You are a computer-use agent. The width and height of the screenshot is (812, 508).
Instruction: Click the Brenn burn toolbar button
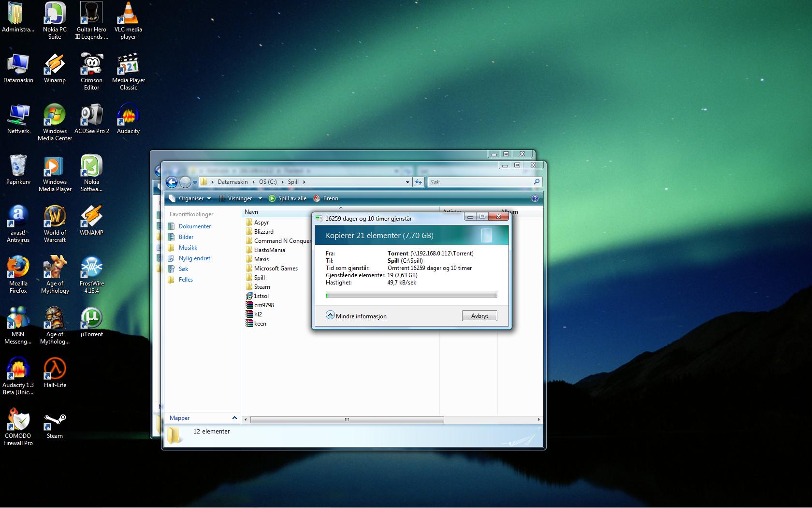[x=326, y=198]
